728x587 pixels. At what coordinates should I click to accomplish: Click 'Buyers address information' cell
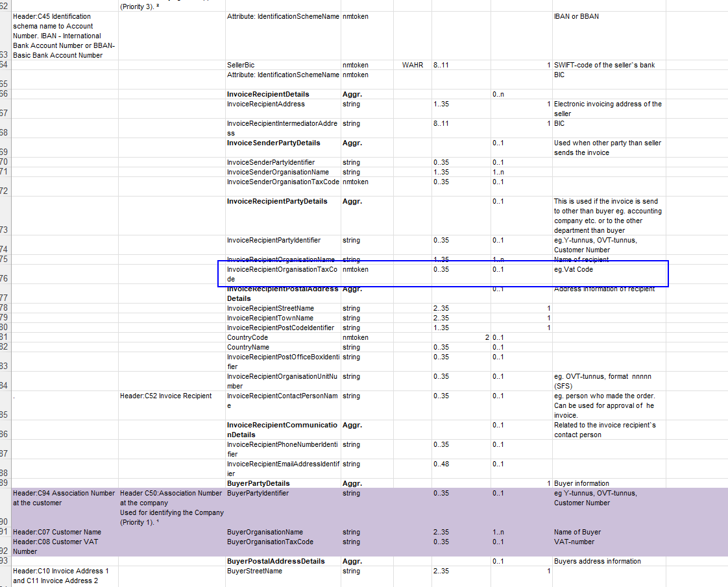(x=609, y=561)
